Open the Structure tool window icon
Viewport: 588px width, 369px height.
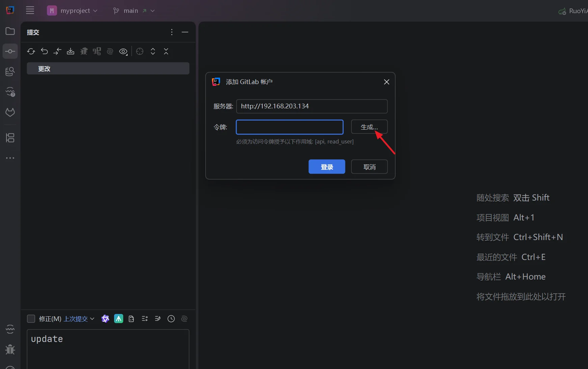(x=10, y=138)
